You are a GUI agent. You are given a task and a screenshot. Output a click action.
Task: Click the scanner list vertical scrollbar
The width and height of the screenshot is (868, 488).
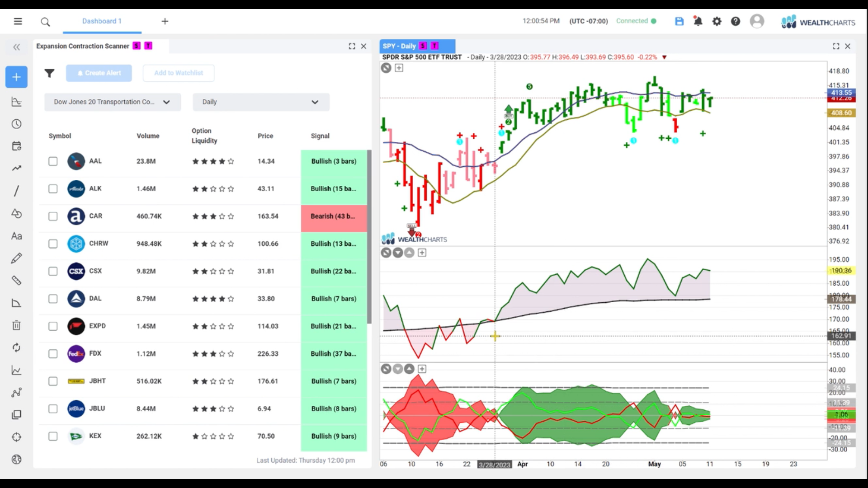[369, 237]
